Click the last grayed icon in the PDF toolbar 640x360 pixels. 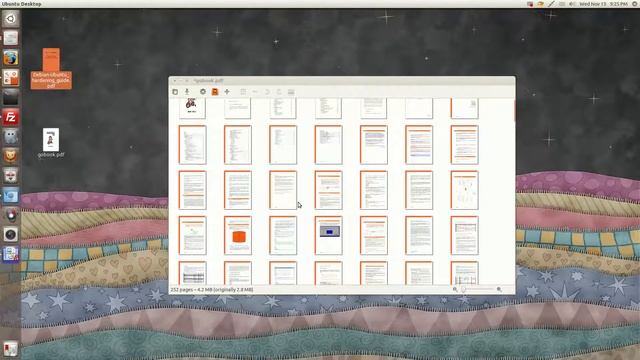[291, 92]
